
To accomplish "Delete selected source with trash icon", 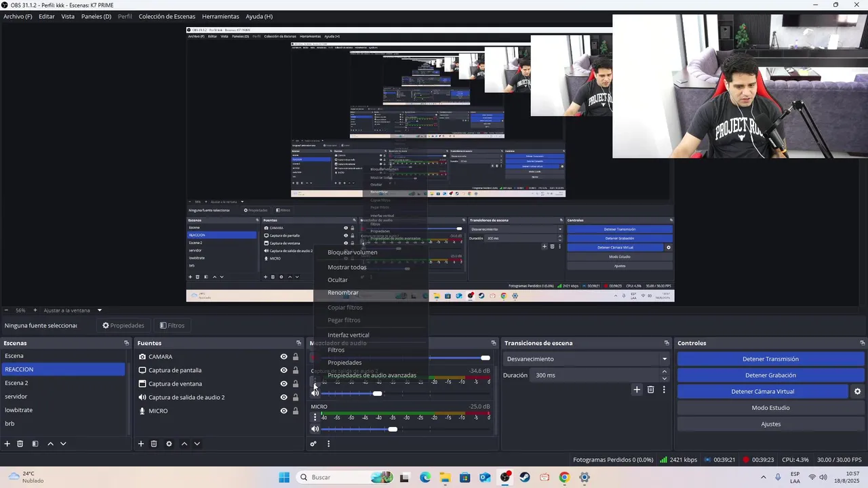I will (154, 444).
